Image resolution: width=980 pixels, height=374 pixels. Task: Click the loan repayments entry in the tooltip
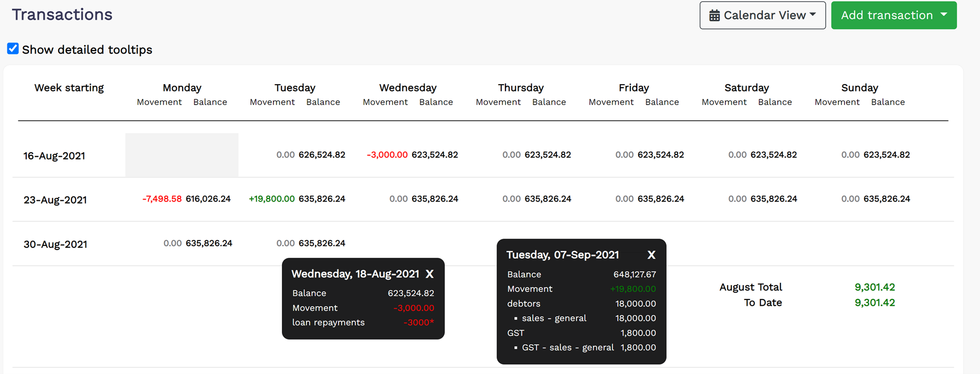(329, 322)
